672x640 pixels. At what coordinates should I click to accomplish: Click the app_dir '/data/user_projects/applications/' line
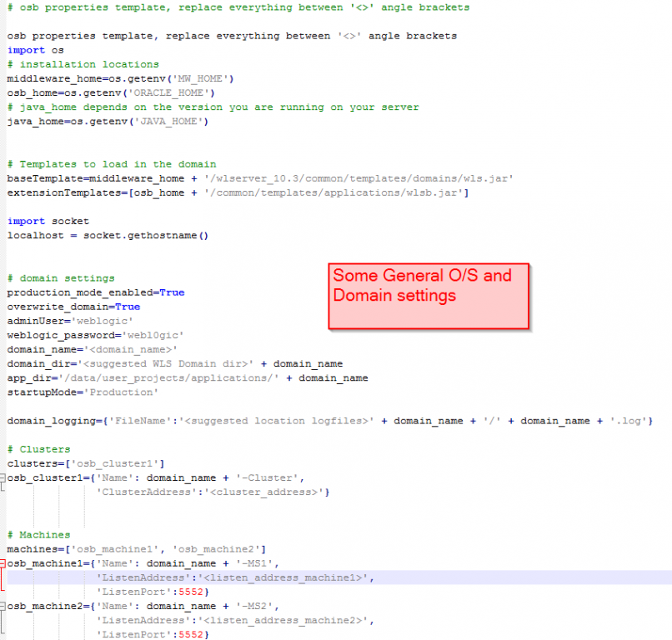[x=188, y=378]
